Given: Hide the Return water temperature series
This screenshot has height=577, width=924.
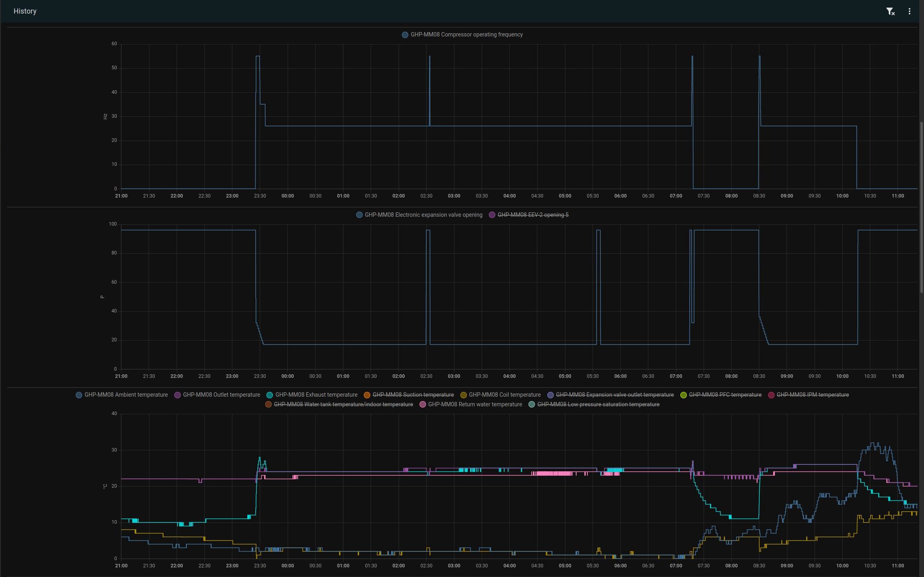Looking at the screenshot, I should [474, 405].
